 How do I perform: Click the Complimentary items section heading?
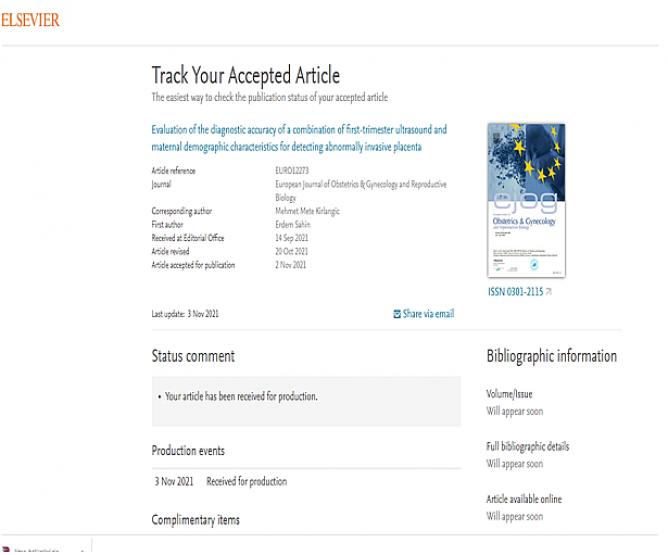[196, 520]
